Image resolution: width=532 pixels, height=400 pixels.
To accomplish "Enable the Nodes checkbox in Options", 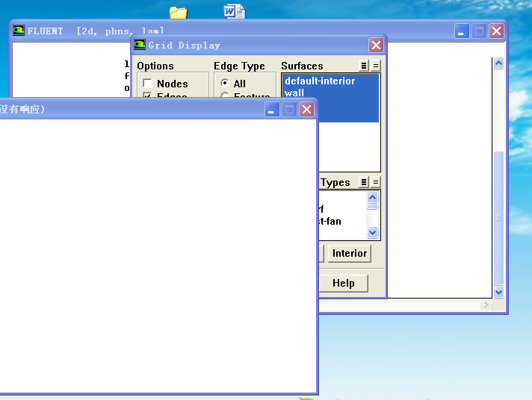I will [x=147, y=83].
